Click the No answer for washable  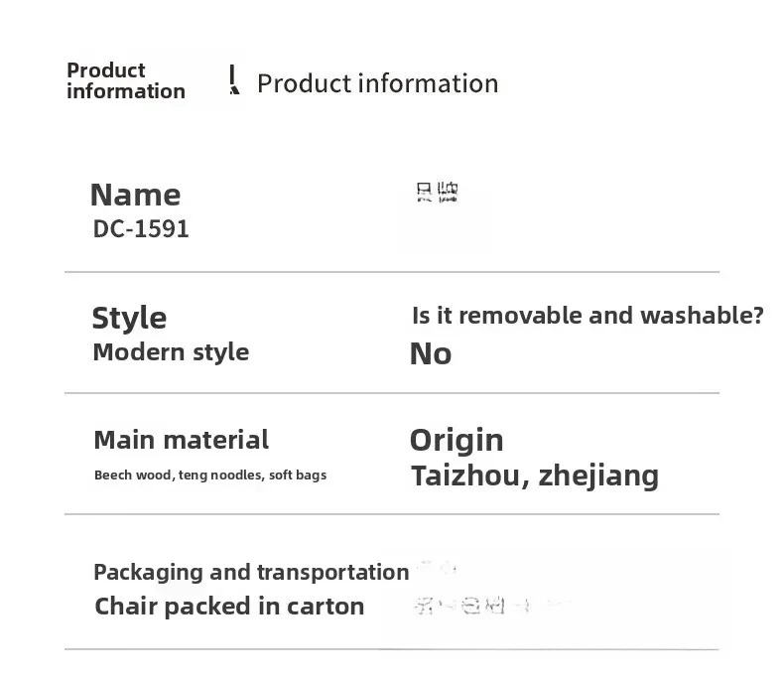pyautogui.click(x=431, y=353)
